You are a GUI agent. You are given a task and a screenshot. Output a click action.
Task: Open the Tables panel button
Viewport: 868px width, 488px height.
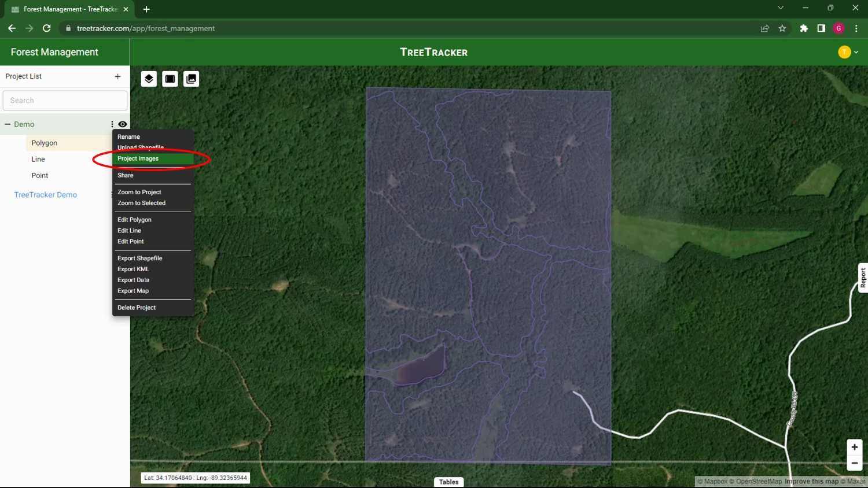coord(448,482)
